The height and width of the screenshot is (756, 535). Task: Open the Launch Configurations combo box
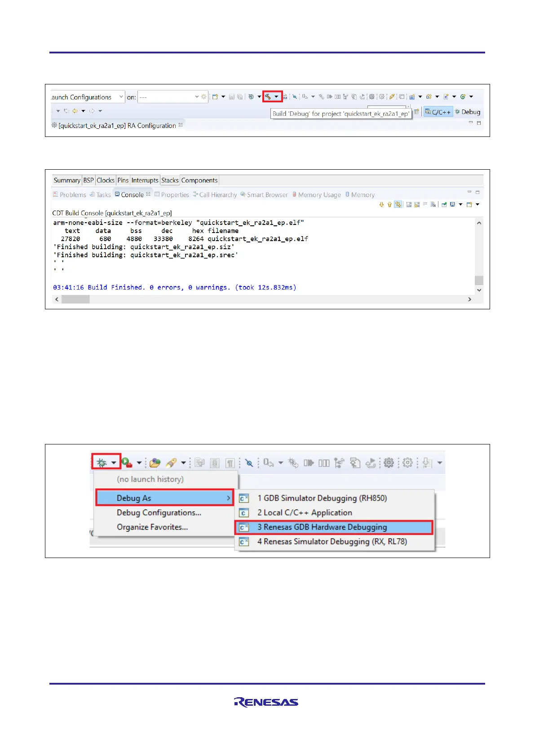coord(88,97)
